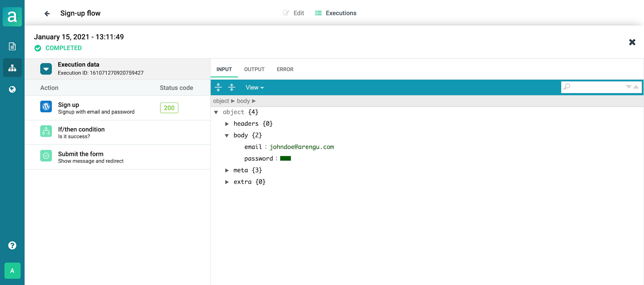The height and width of the screenshot is (285, 644).
Task: Go back using the arrow icon
Action: (47, 14)
